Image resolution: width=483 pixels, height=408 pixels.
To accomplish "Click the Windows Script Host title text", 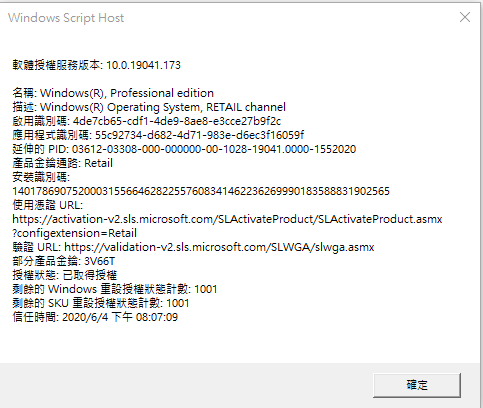I will click(66, 18).
